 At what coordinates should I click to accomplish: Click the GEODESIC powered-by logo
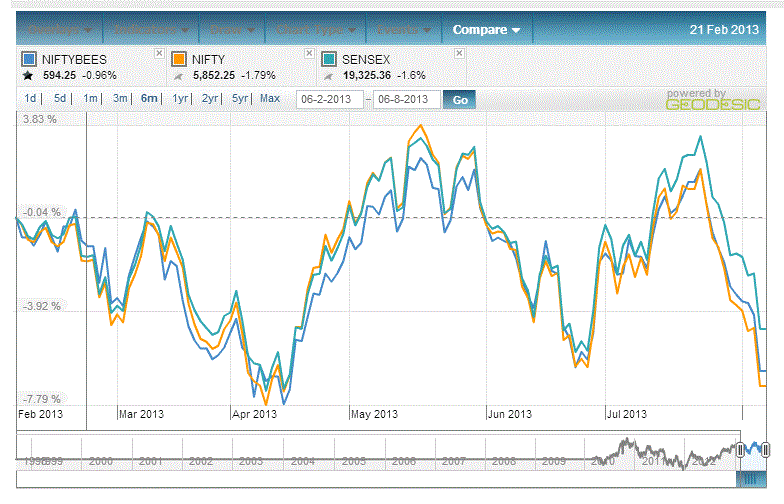point(713,104)
